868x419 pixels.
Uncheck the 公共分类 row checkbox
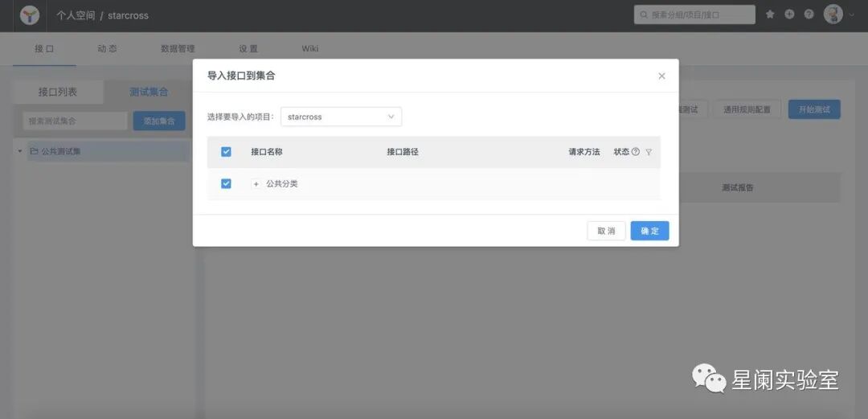(x=226, y=183)
